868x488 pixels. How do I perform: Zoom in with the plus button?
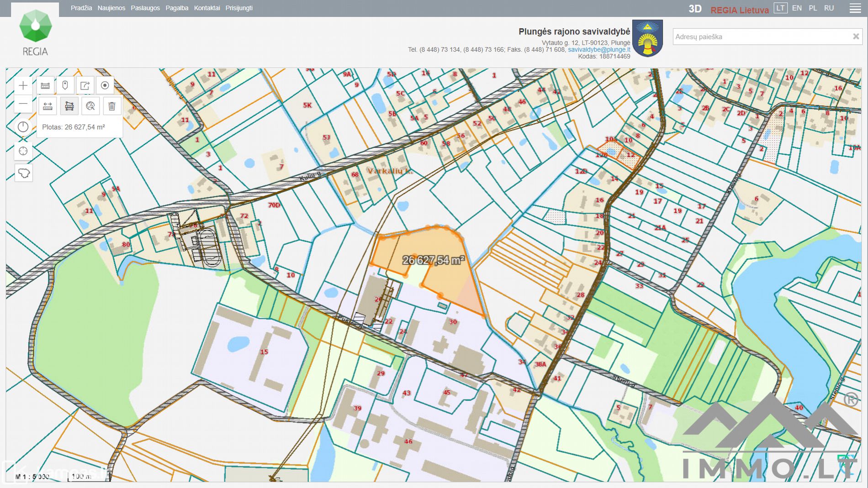(23, 85)
